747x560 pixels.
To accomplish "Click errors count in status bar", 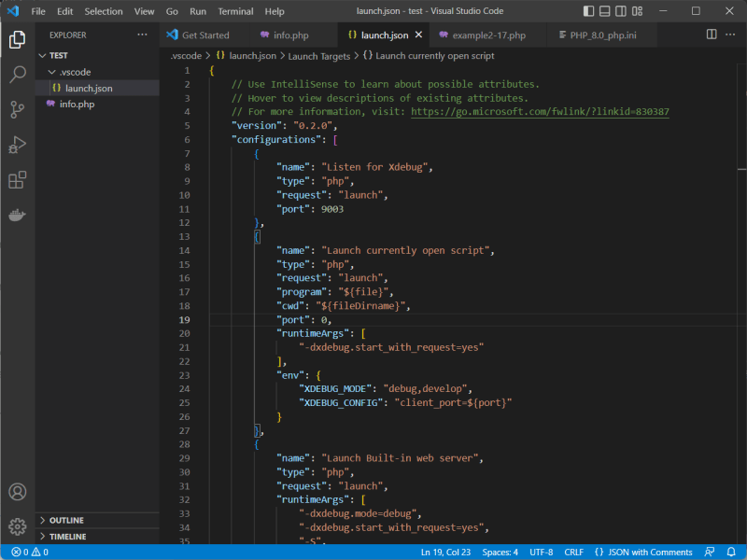I will click(x=20, y=552).
